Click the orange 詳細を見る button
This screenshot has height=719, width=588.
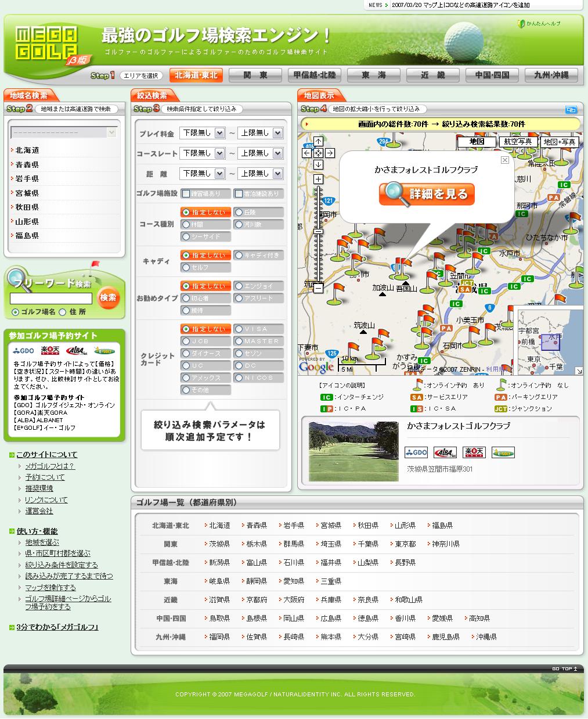427,194
